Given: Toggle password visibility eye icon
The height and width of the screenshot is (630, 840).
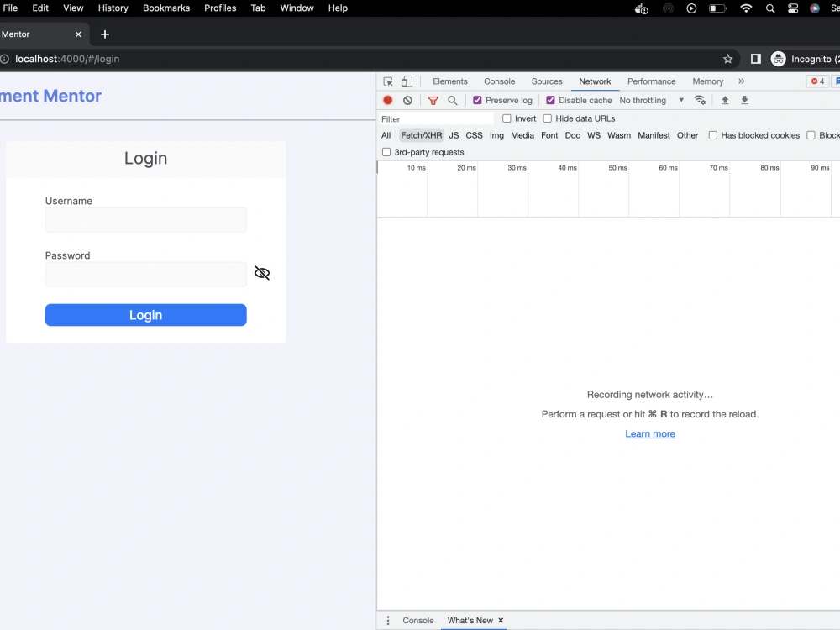Looking at the screenshot, I should [262, 273].
